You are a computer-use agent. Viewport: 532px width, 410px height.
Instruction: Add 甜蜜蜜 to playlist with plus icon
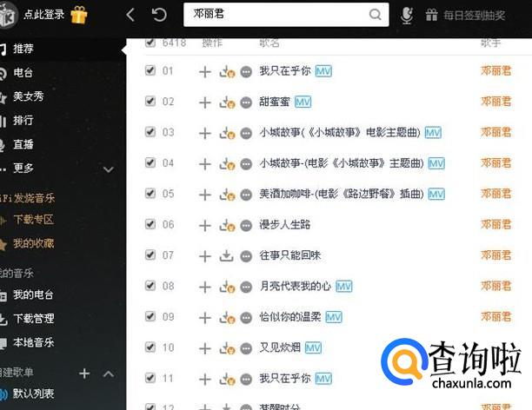(204, 102)
